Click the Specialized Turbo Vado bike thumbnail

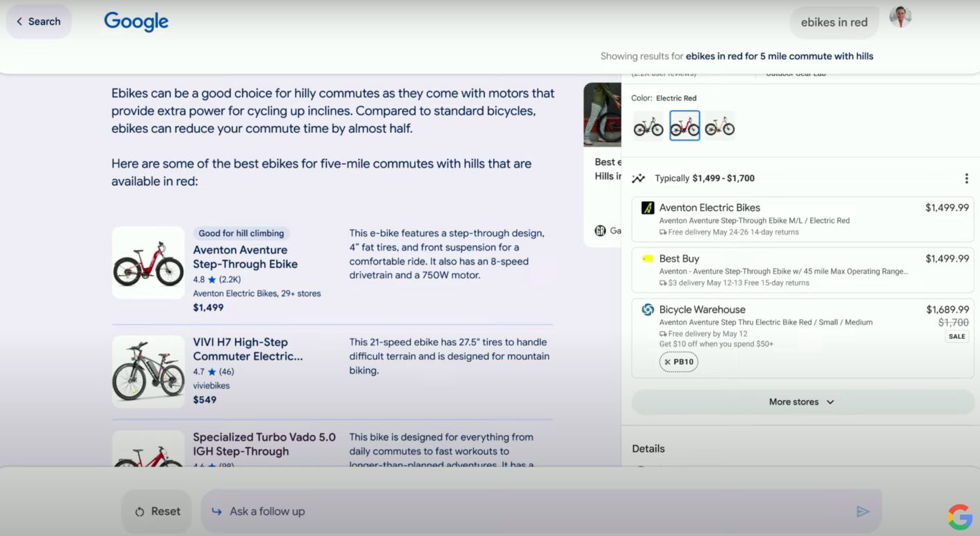coord(148,449)
